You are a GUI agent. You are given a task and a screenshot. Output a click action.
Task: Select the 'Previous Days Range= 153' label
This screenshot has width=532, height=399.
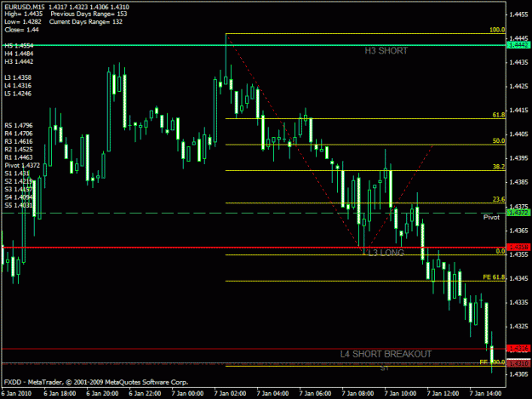pyautogui.click(x=89, y=14)
